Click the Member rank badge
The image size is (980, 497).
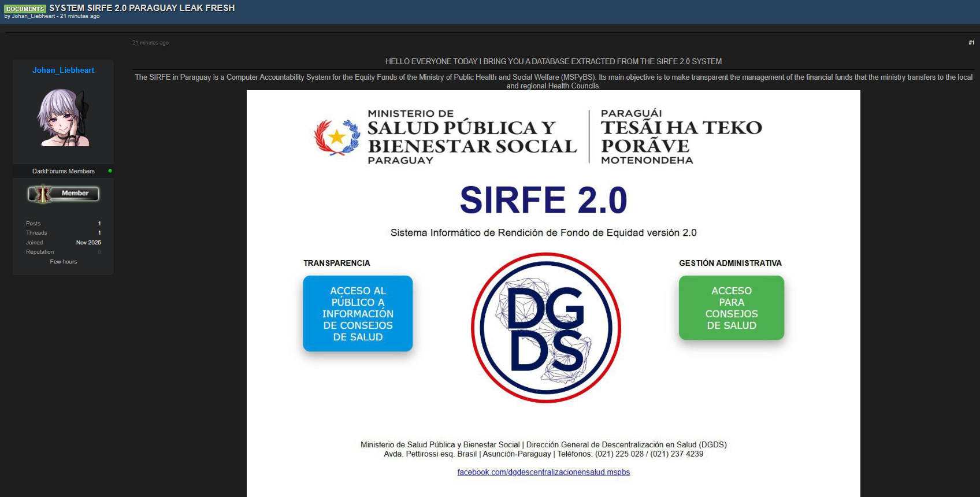(64, 194)
